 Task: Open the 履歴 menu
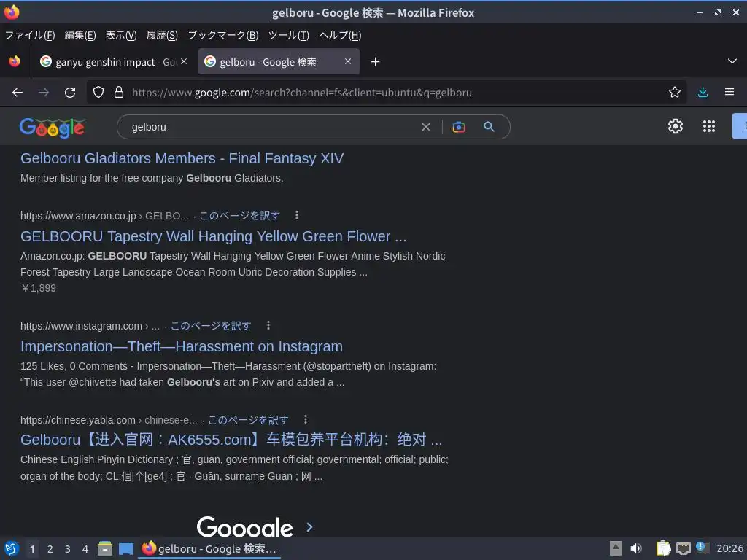click(162, 35)
